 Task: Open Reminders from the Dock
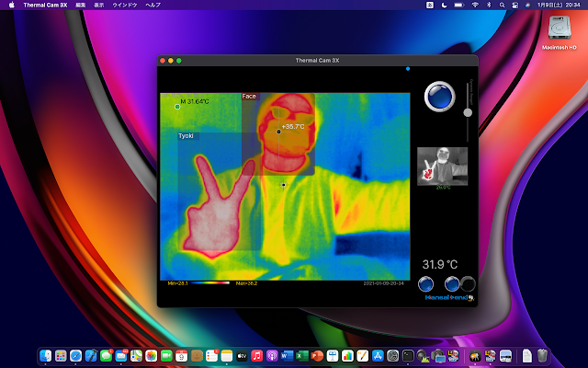[x=212, y=355]
